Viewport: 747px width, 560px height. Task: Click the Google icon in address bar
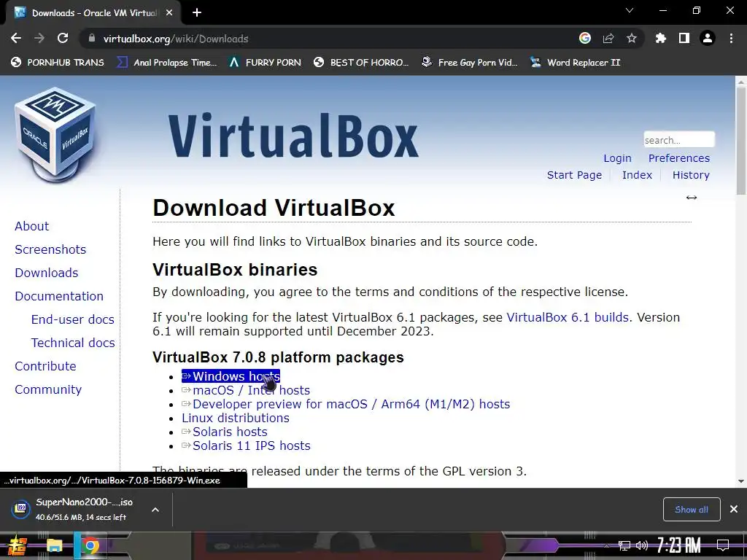click(x=585, y=38)
